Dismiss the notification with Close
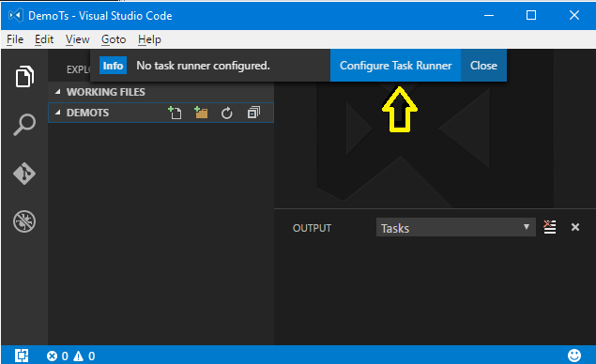Image resolution: width=596 pixels, height=364 pixels. 483,66
